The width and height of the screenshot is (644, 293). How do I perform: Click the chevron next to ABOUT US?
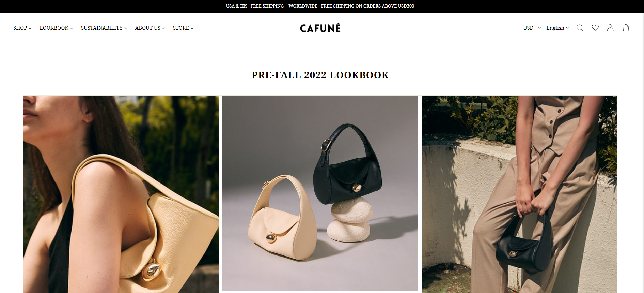pos(163,28)
